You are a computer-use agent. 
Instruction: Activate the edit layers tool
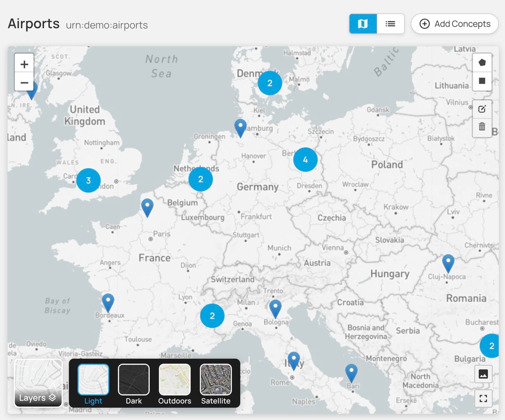(x=482, y=109)
